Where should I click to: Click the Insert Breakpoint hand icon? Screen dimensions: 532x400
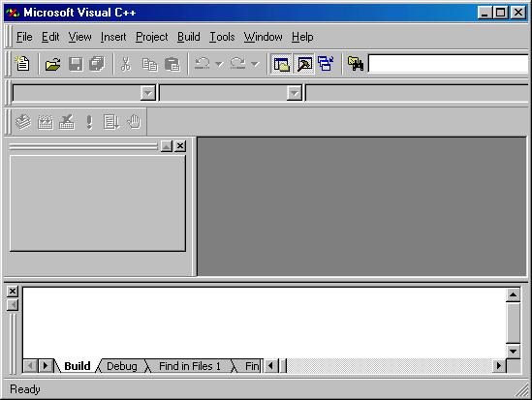tap(134, 122)
